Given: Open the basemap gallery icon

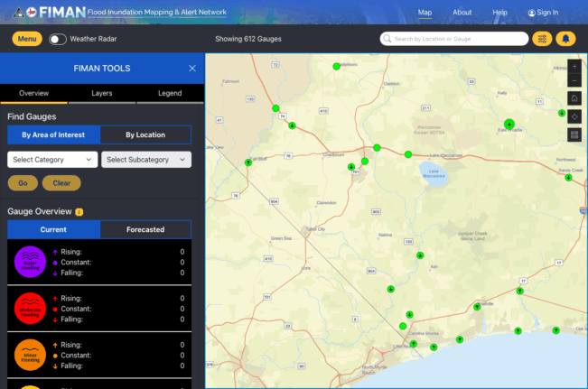Looking at the screenshot, I should point(574,134).
